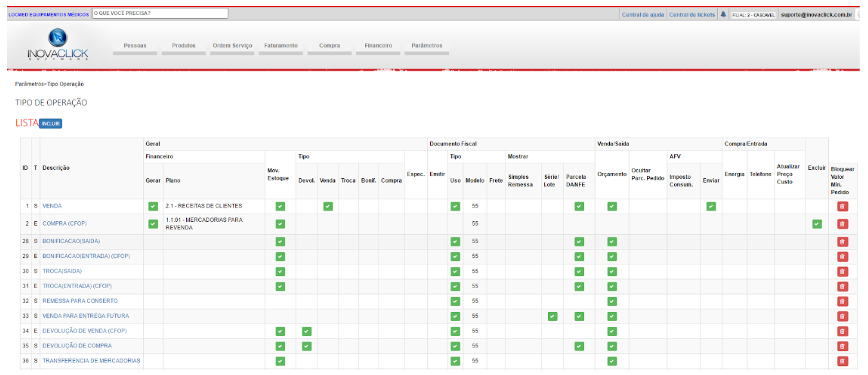
Task: Click trash icon for DEVOLUÇÃO DE COMPRA
Action: pos(842,346)
